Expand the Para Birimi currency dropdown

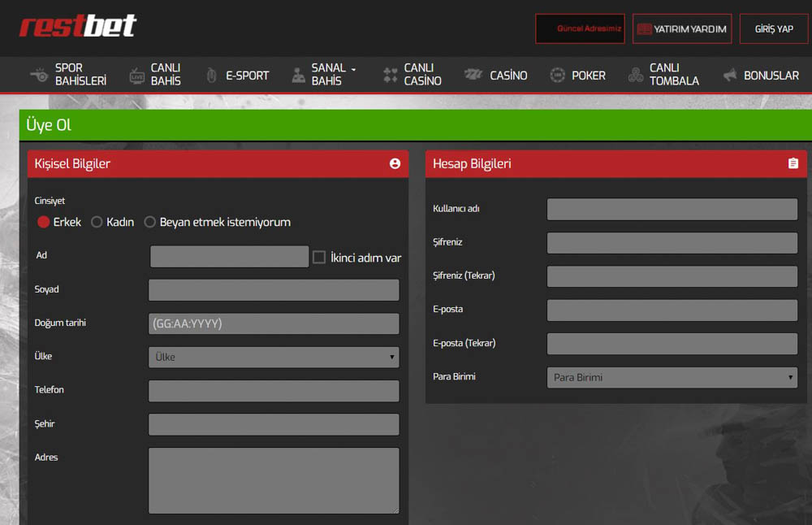point(672,377)
